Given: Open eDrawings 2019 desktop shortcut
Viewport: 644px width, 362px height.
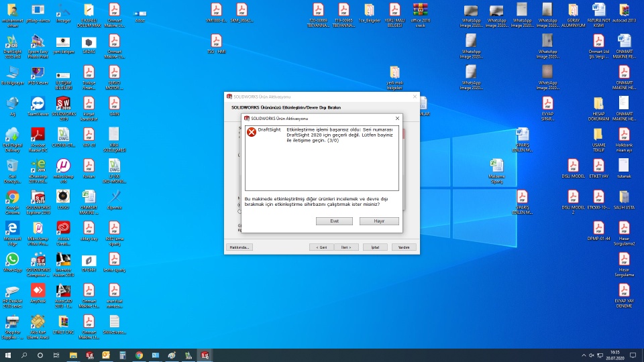Looking at the screenshot, I should [x=38, y=171].
